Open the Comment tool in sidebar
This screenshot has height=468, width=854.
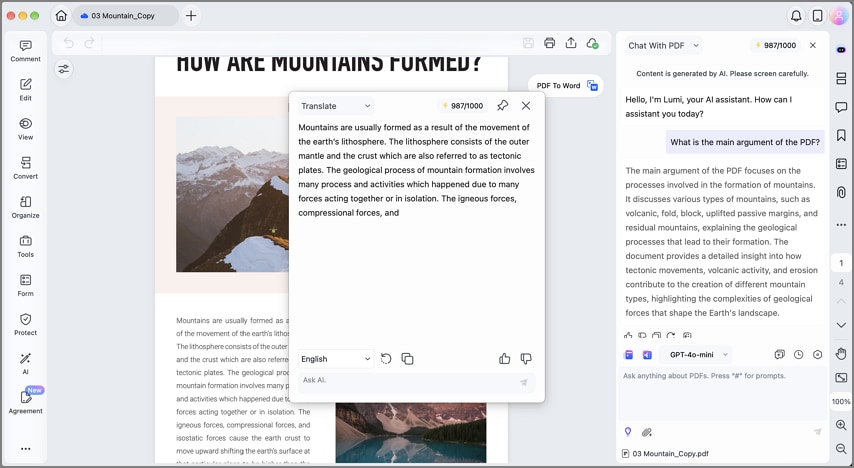tap(26, 51)
